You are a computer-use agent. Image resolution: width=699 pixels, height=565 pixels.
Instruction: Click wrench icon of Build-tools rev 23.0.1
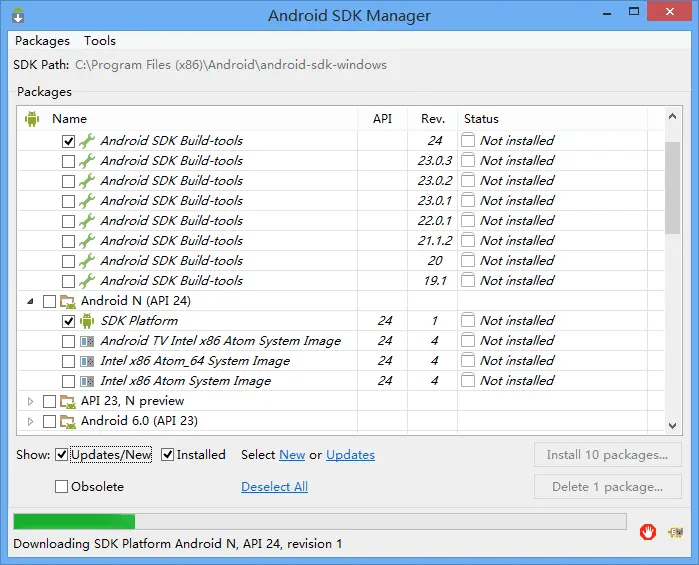(87, 201)
